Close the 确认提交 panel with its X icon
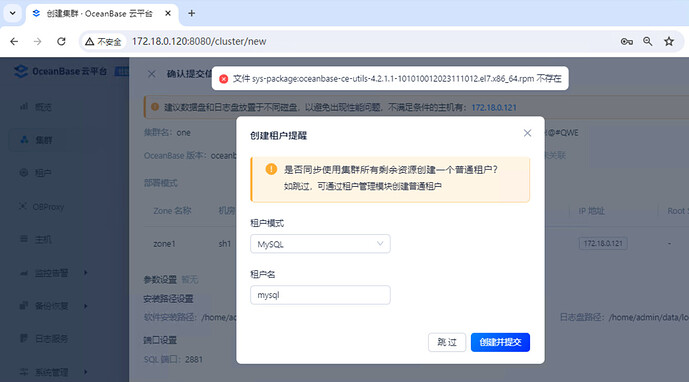The height and width of the screenshot is (382, 689). (x=152, y=74)
